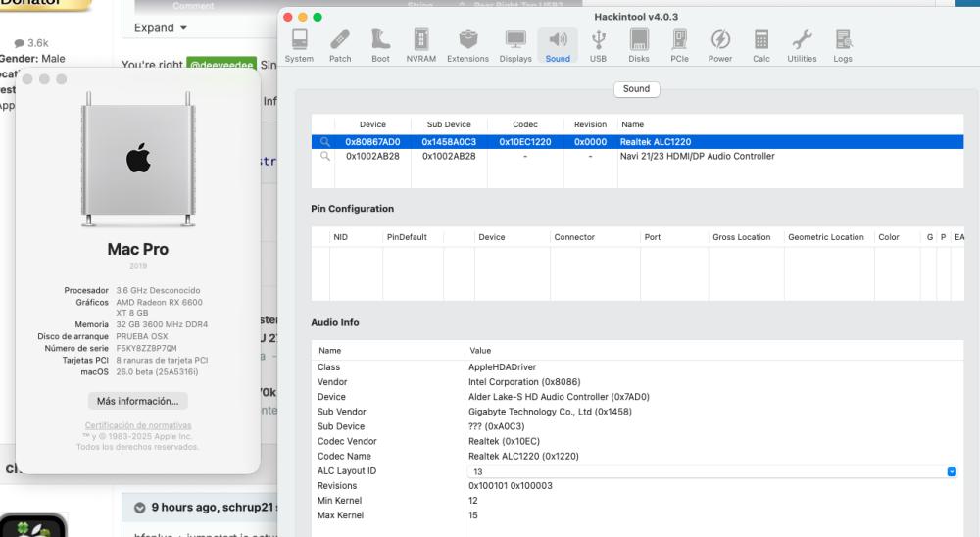Open the Calc tool

[x=761, y=46]
